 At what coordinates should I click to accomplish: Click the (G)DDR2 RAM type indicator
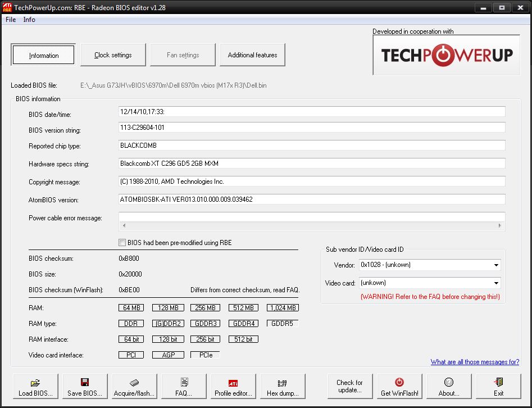(x=169, y=324)
